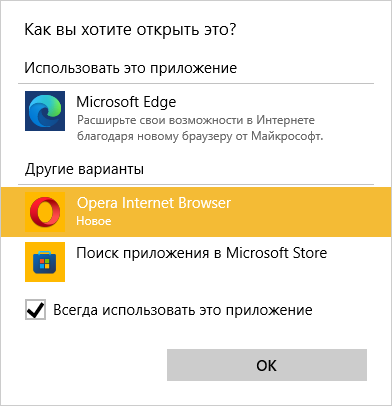Toggle 'Всегда использовать это приложение' label

click(x=183, y=310)
